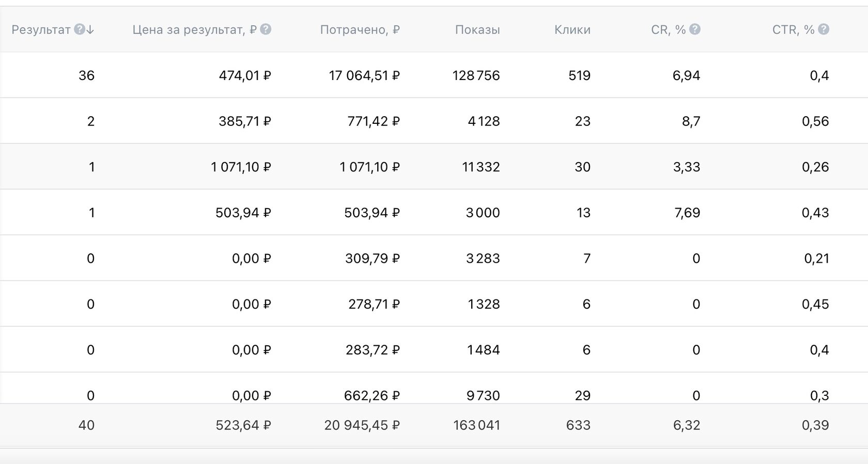Sort table by Клики column header
The width and height of the screenshot is (868, 464).
(572, 30)
